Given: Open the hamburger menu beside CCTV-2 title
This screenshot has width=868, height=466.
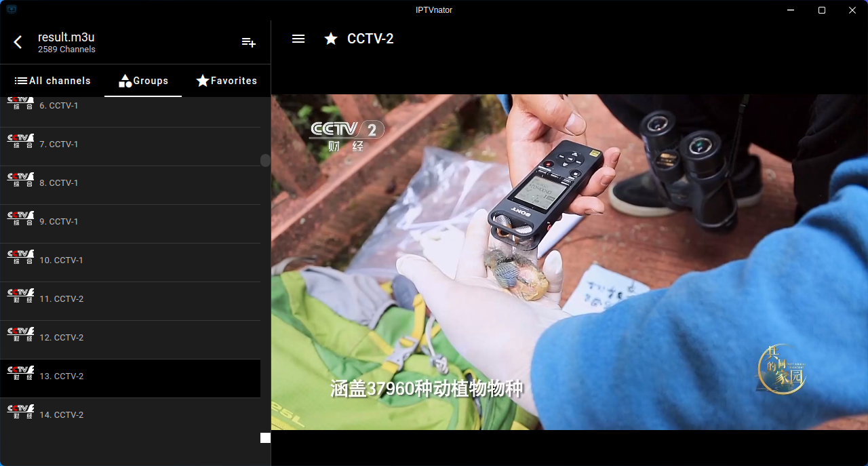Looking at the screenshot, I should pos(298,39).
